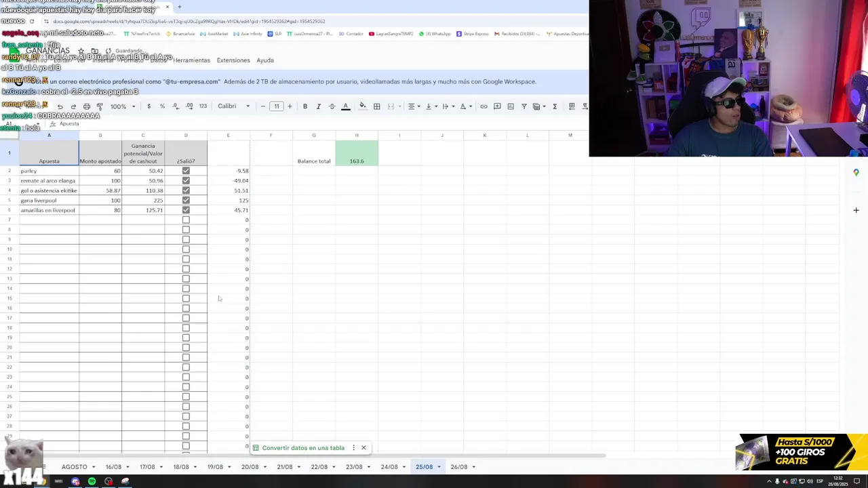Open Spotify from the taskbar
The image size is (868, 488).
tap(92, 481)
